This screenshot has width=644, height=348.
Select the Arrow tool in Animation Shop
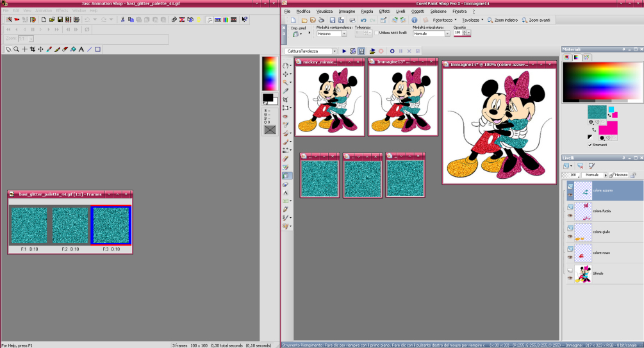click(8, 49)
